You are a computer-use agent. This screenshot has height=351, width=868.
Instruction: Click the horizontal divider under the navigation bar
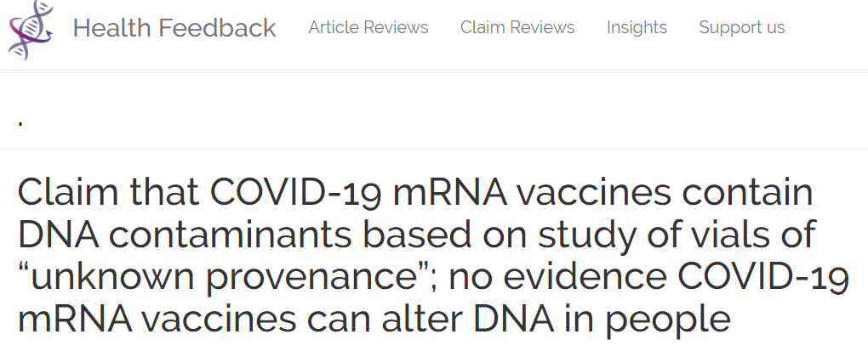434,71
